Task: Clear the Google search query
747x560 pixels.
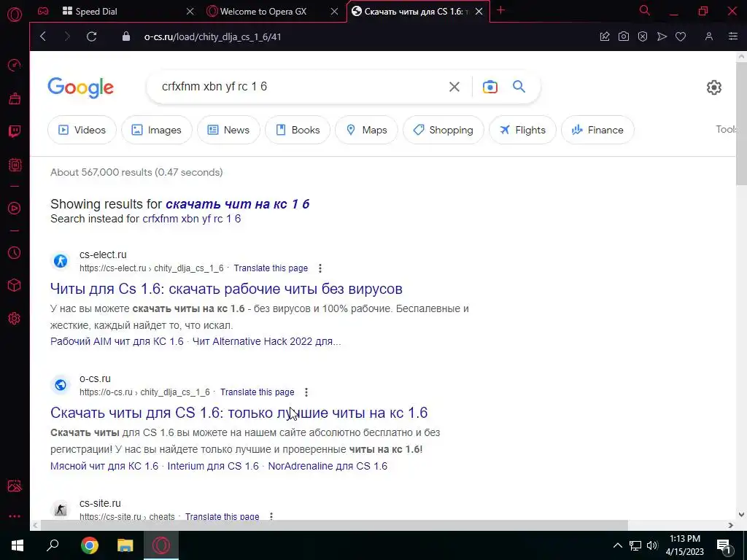Action: (454, 87)
